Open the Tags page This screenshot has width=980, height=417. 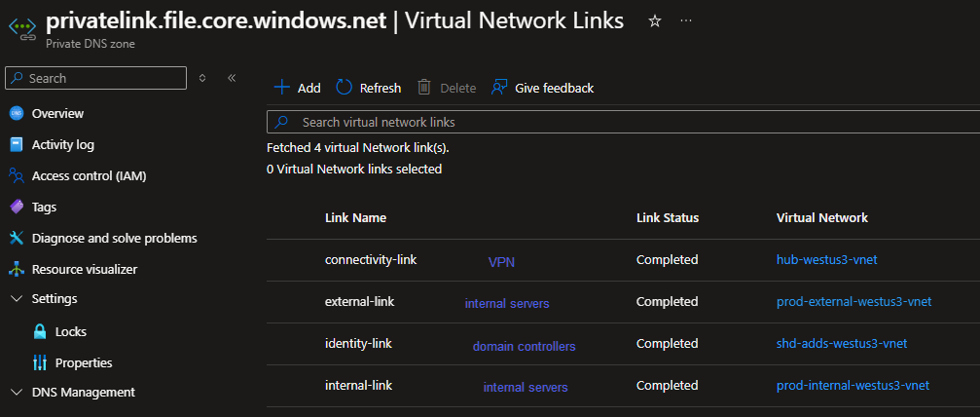pos(44,207)
